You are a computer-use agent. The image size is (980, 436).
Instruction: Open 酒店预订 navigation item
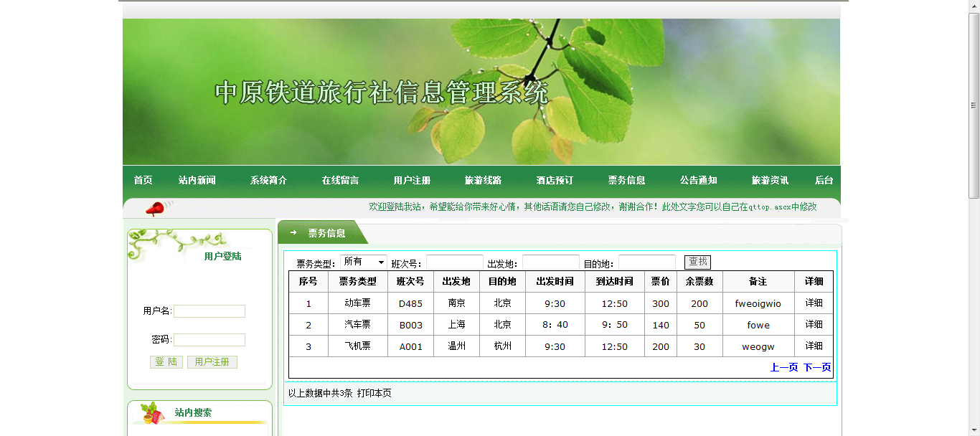(x=555, y=181)
